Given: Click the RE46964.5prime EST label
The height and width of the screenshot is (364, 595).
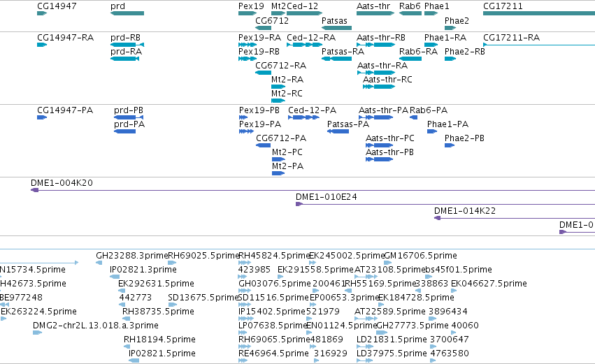Looking at the screenshot, I should point(273,354).
